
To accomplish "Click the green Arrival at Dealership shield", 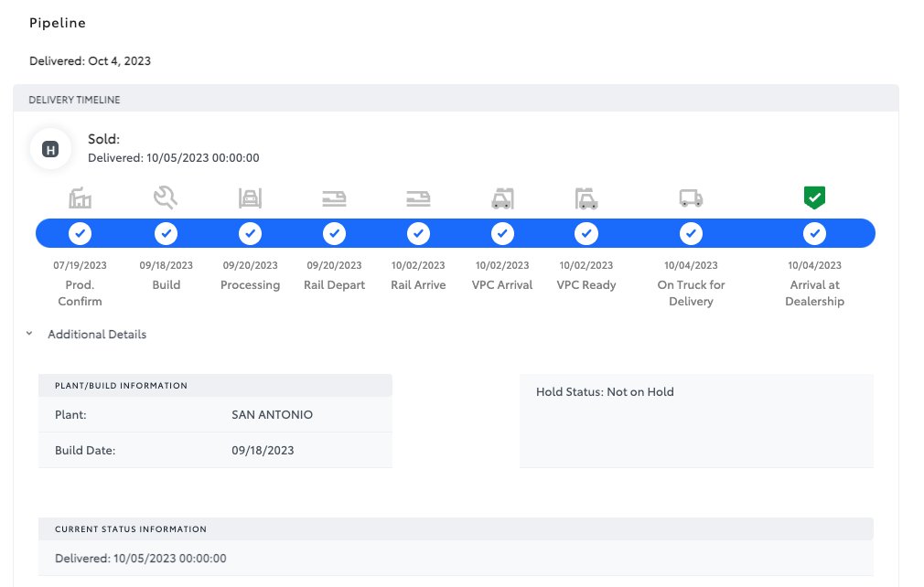I will [814, 197].
